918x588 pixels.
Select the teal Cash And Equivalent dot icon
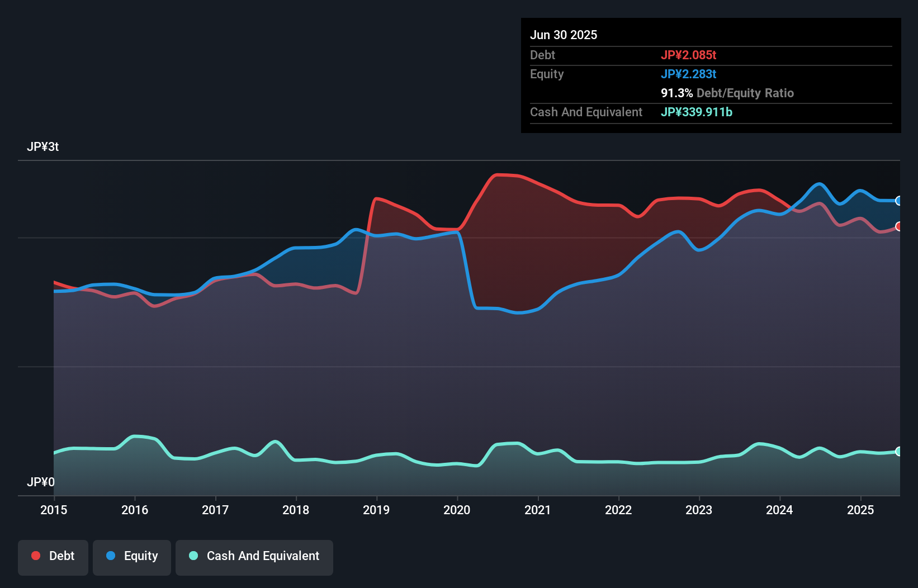click(x=193, y=556)
